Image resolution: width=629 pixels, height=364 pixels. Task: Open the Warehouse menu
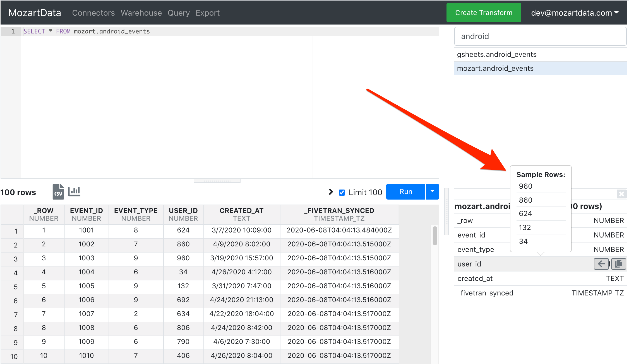[141, 13]
